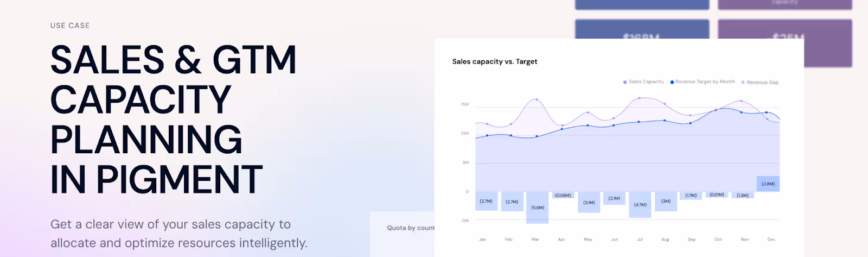Image resolution: width=868 pixels, height=257 pixels.
Task: Click the 15M y-axis label
Action: (465, 104)
